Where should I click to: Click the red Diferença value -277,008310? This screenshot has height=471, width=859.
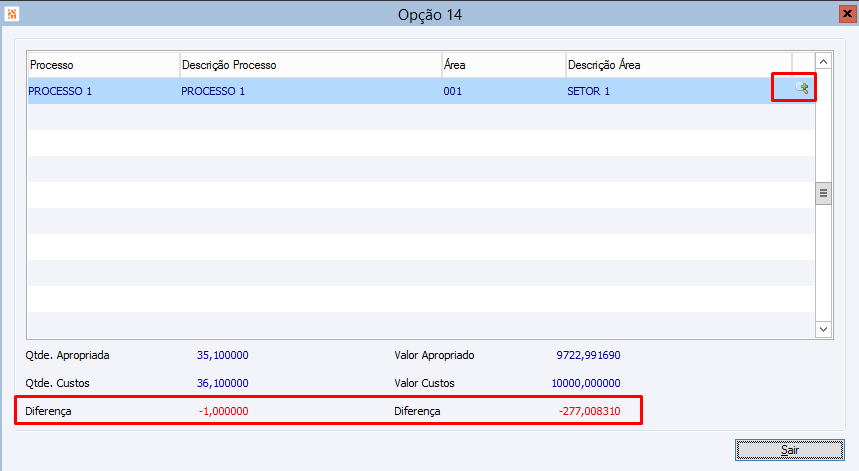pos(589,411)
